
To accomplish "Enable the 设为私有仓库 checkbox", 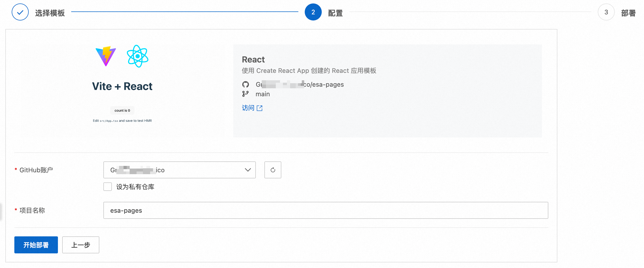I will point(108,187).
